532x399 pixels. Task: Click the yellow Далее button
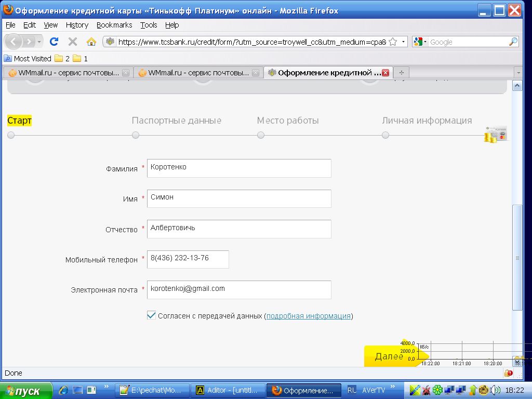(390, 356)
